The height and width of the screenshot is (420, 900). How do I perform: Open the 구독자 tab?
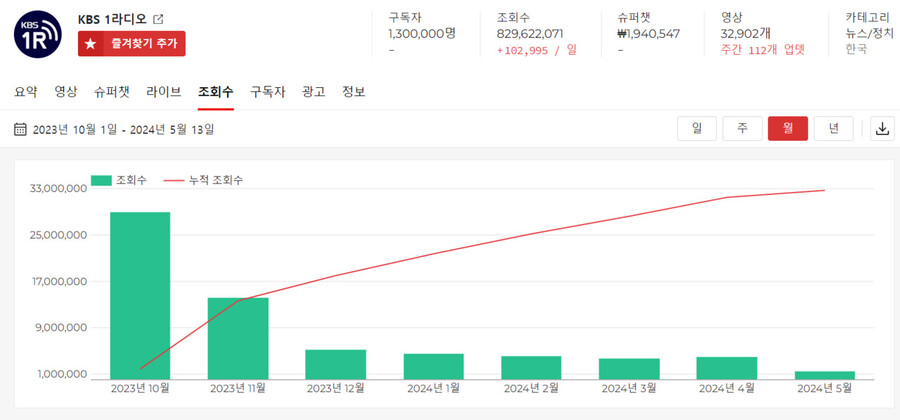(267, 92)
